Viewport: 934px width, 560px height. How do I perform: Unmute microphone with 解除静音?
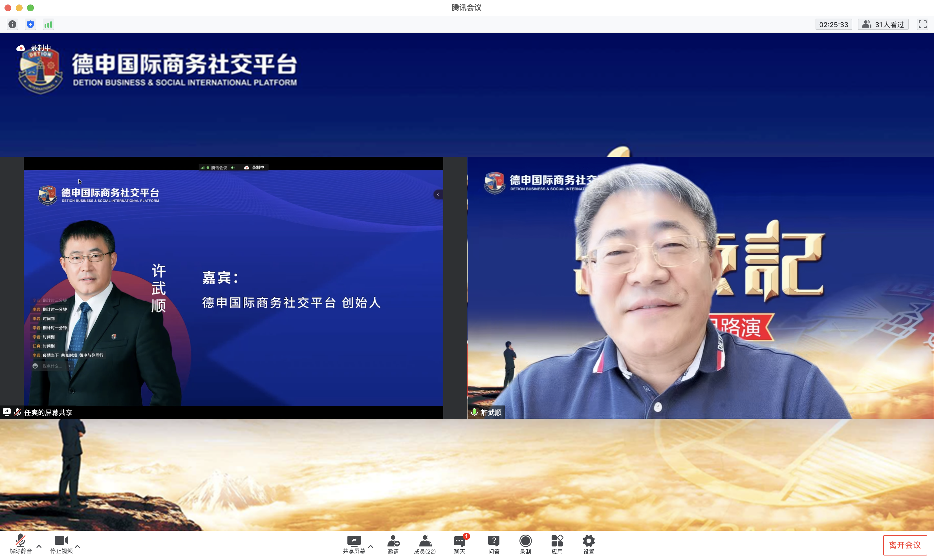(21, 544)
